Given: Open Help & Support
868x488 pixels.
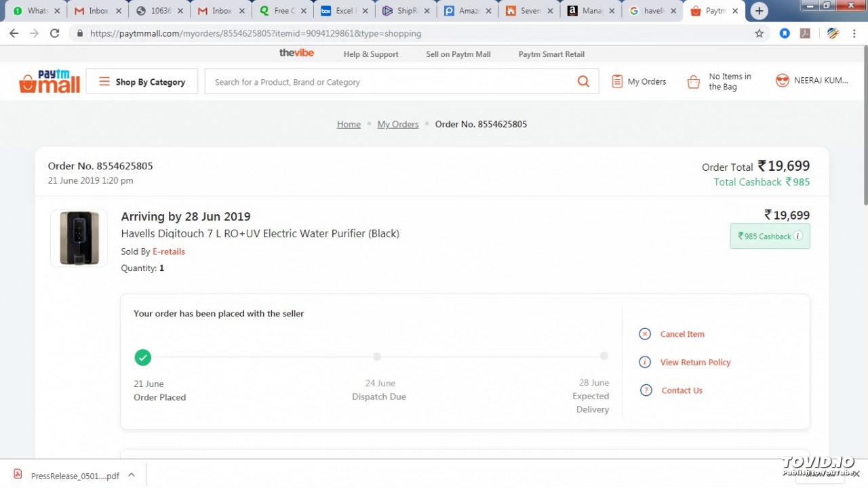Looking at the screenshot, I should click(371, 54).
